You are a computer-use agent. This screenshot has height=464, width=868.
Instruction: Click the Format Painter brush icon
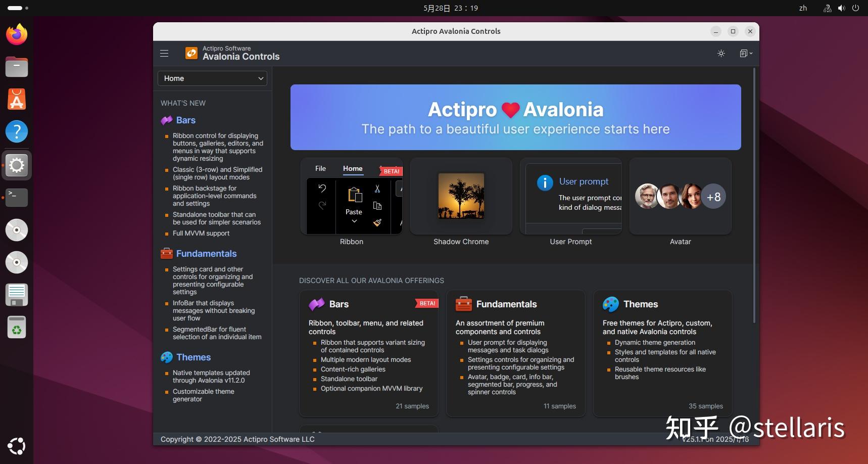377,223
